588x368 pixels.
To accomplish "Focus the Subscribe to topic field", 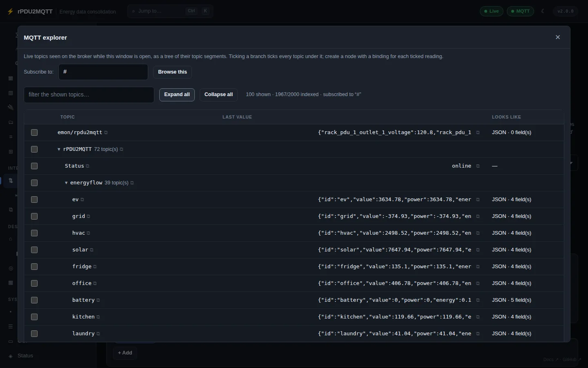I will [103, 72].
